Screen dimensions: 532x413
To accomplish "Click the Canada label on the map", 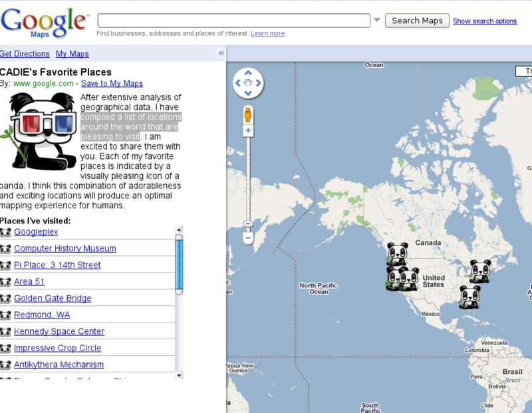I will pos(428,243).
